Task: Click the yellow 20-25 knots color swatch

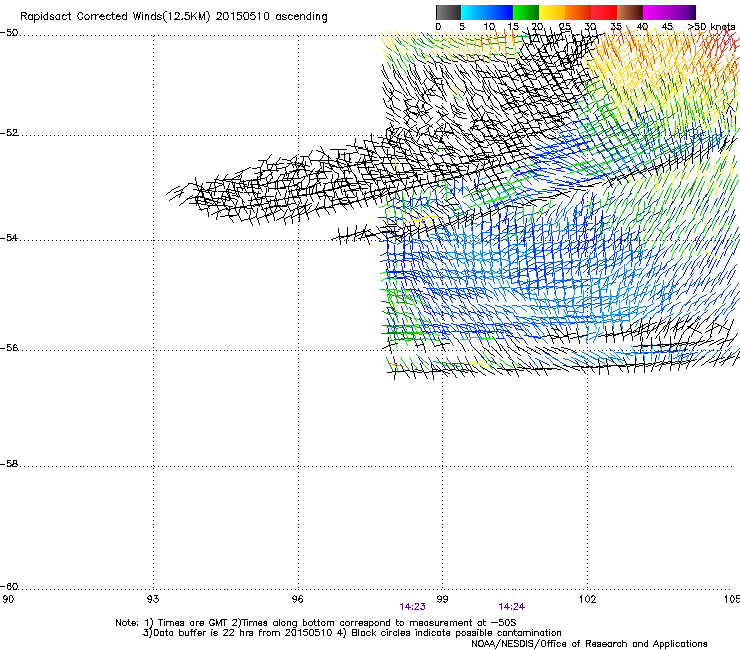Action: point(552,12)
